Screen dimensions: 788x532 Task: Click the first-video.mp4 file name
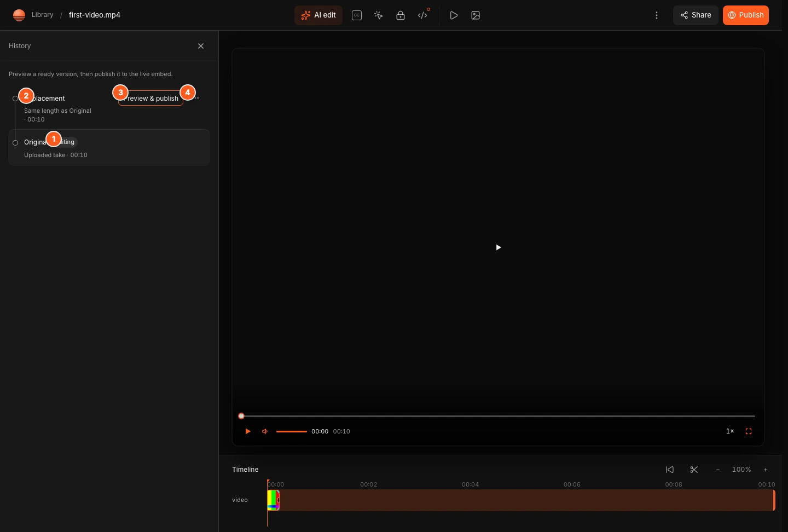coord(95,15)
